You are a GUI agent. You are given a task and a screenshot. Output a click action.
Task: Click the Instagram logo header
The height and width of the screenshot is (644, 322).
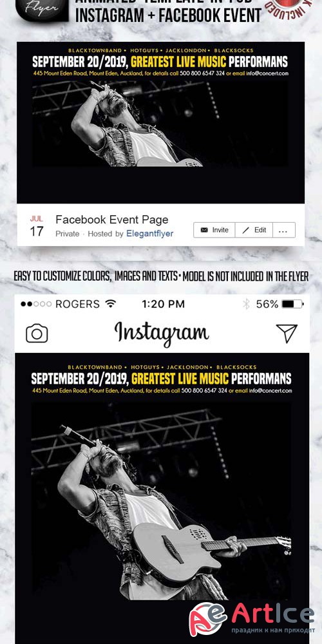162,334
